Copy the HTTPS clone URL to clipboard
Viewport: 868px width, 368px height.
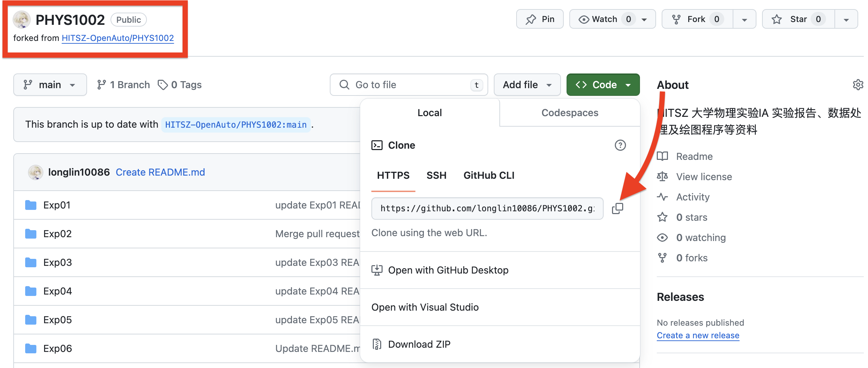(x=618, y=208)
